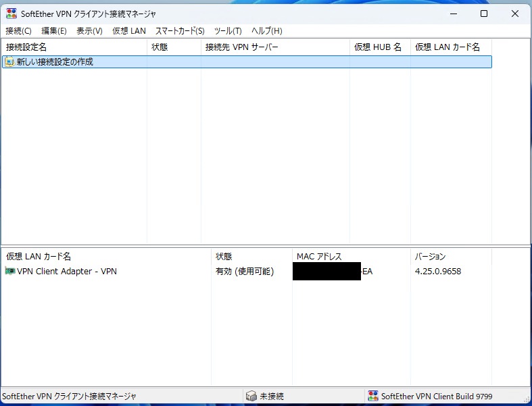Open the ヘルプ(H) menu
This screenshot has height=406, width=532.
[267, 31]
